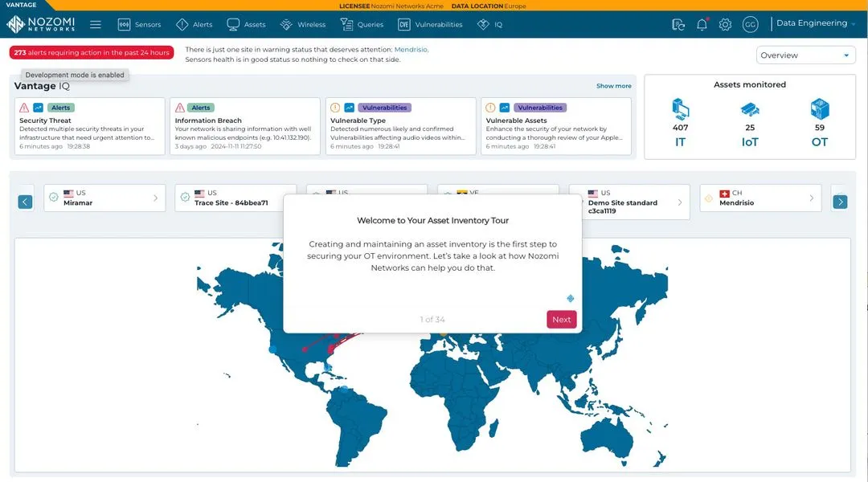This screenshot has height=482, width=868.
Task: Click the orange alert circle on Vulnerable Assets card
Action: [490, 108]
